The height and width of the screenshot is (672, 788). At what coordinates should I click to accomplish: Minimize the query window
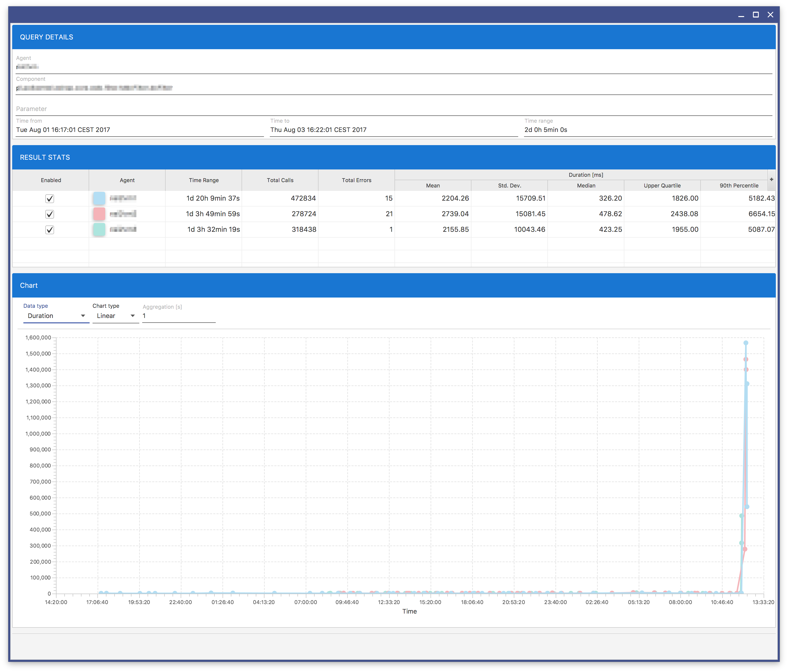pos(741,15)
